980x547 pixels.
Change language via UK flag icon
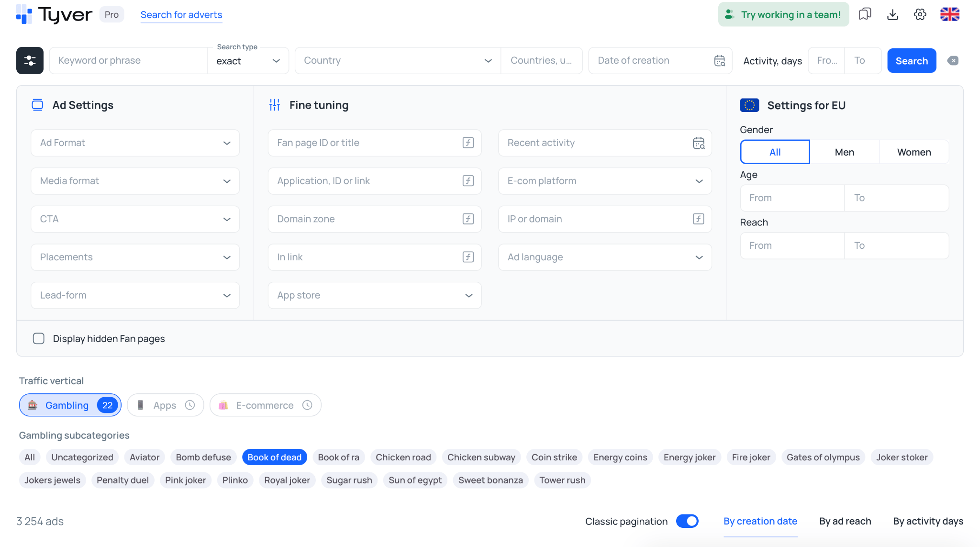(x=950, y=14)
